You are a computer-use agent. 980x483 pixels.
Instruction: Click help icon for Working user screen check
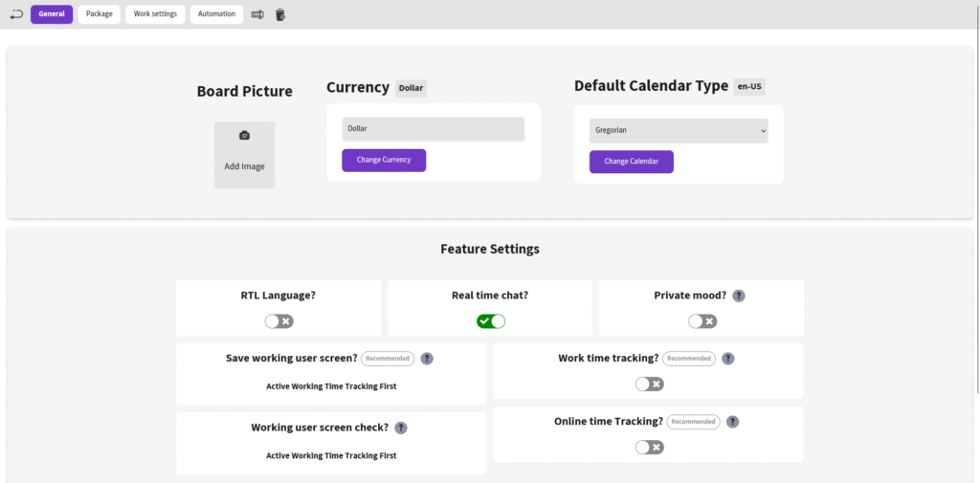click(x=400, y=428)
